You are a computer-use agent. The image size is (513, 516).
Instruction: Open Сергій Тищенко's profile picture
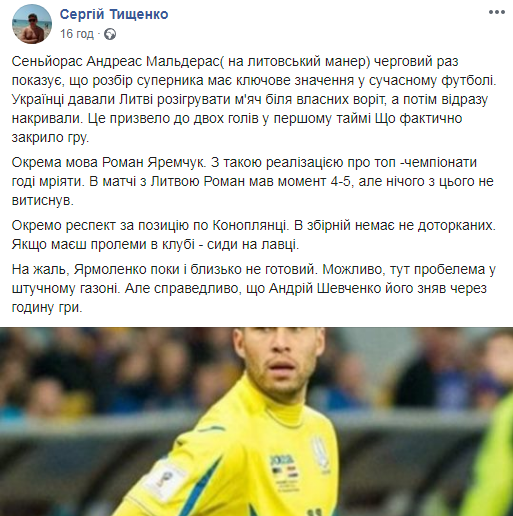click(x=32, y=24)
